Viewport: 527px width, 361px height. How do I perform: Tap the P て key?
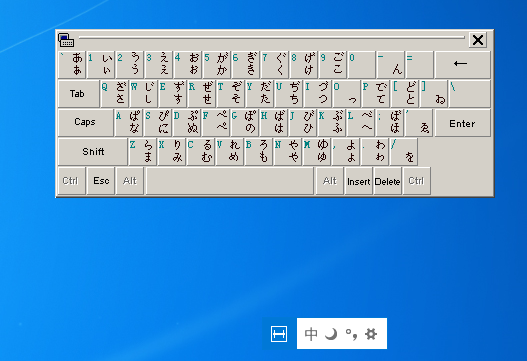point(375,93)
